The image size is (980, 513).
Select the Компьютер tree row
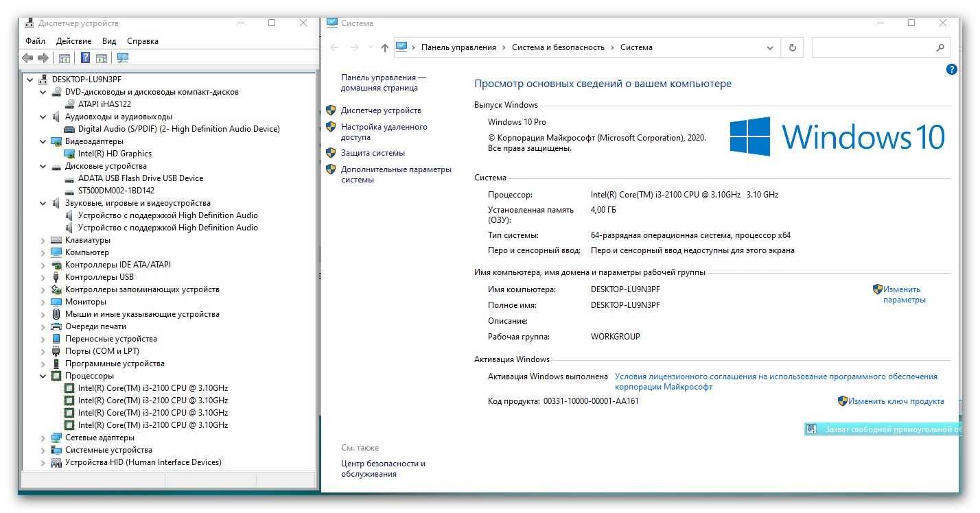tap(86, 252)
